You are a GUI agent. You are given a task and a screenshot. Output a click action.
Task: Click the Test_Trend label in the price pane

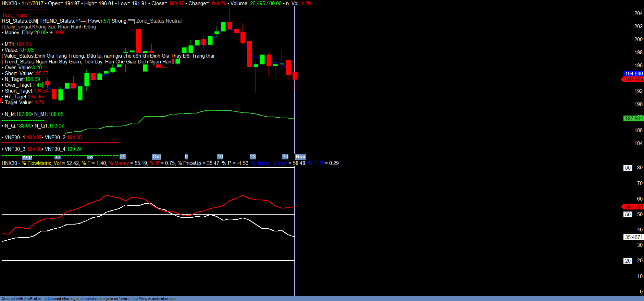tap(15, 15)
